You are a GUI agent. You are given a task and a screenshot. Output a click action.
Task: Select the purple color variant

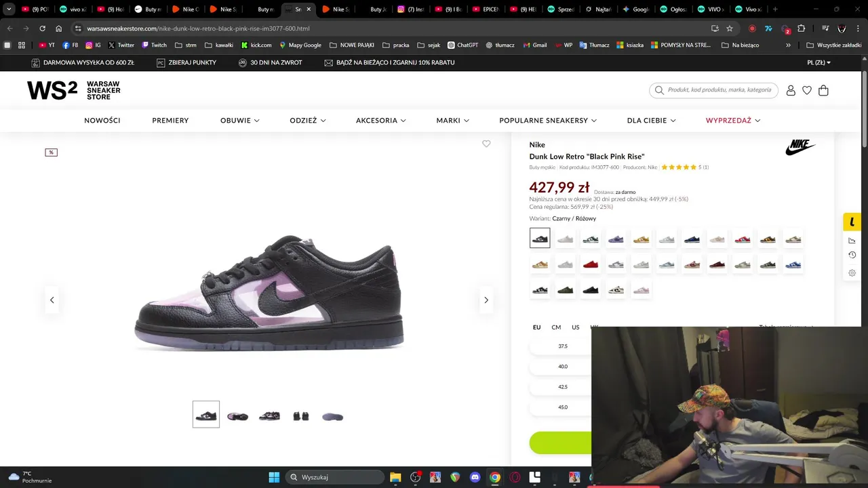pyautogui.click(x=616, y=239)
